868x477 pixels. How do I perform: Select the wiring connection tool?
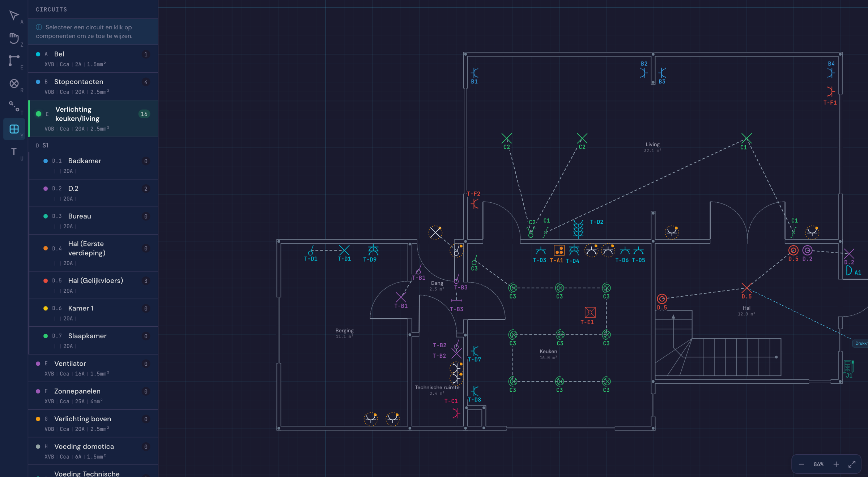pyautogui.click(x=14, y=106)
